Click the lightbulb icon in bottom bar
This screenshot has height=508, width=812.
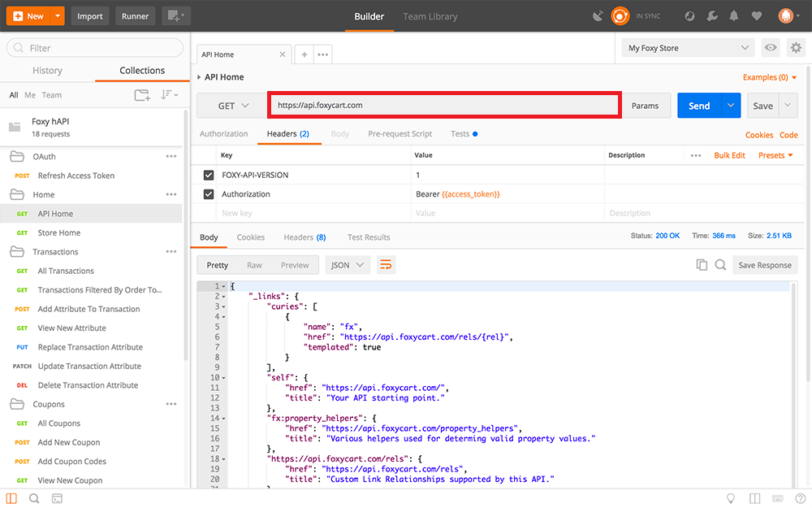pyautogui.click(x=731, y=499)
